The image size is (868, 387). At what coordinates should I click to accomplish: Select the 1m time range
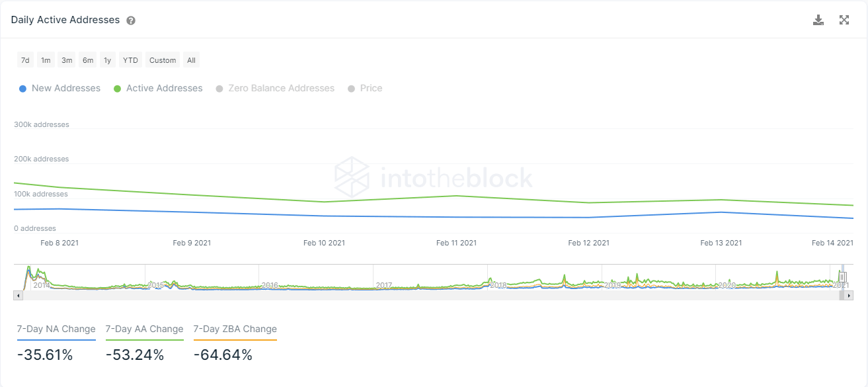[x=45, y=60]
